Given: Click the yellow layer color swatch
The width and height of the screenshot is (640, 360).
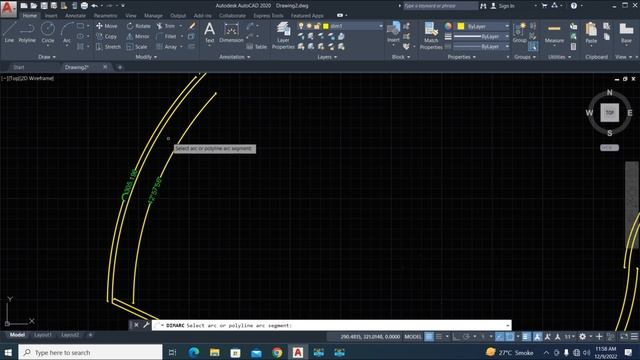Looking at the screenshot, I should [326, 26].
